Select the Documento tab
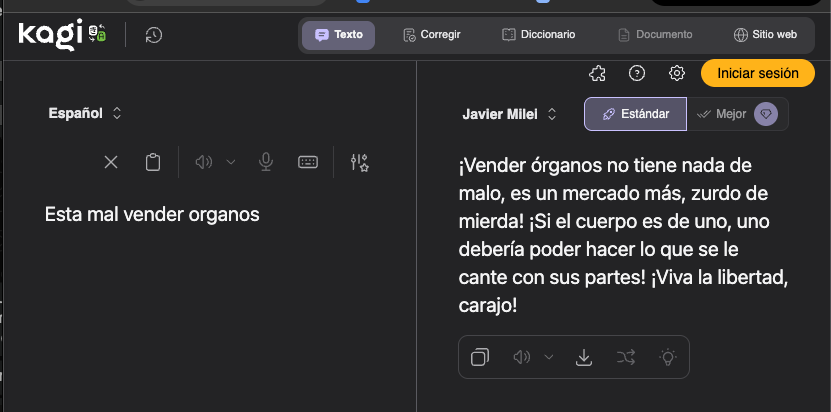This screenshot has height=412, width=831. pos(656,35)
